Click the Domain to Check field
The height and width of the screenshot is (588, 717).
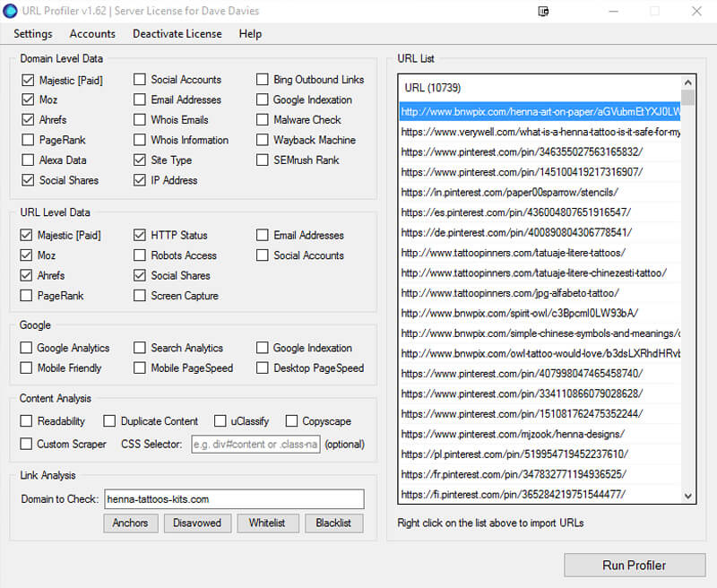pos(234,499)
